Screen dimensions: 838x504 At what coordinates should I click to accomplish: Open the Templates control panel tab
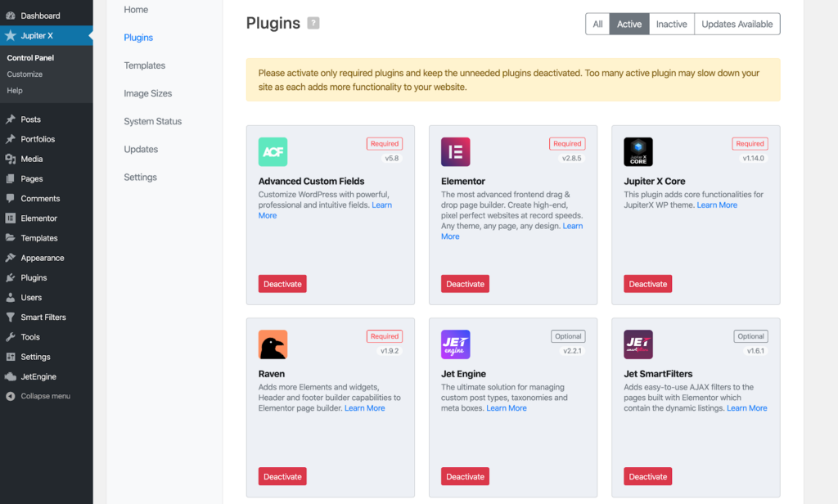coord(144,65)
